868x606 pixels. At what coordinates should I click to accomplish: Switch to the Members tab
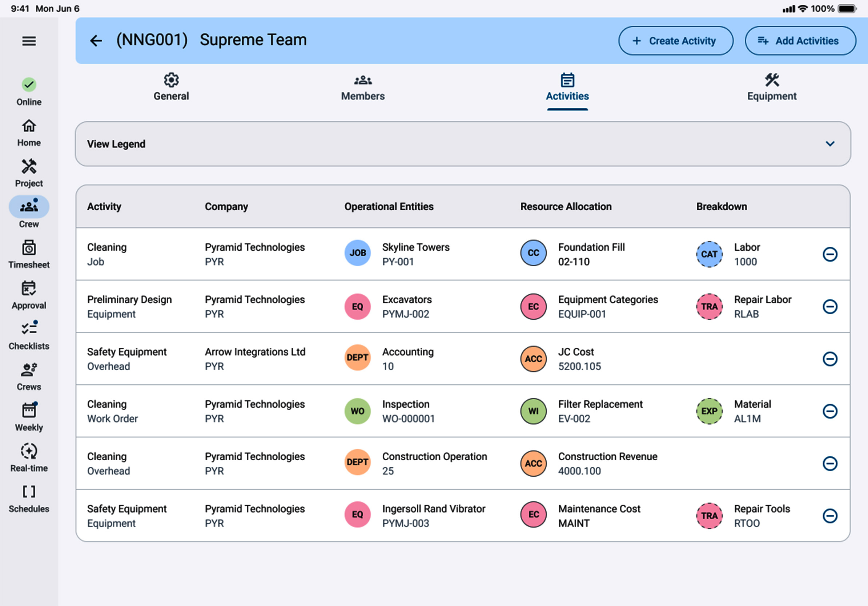point(362,88)
